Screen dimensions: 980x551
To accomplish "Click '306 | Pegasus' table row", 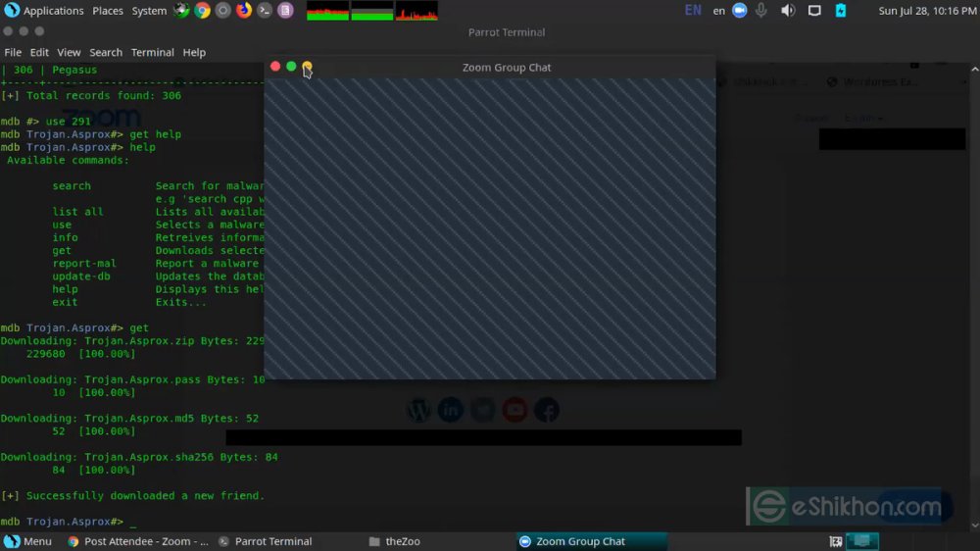I will (x=49, y=70).
